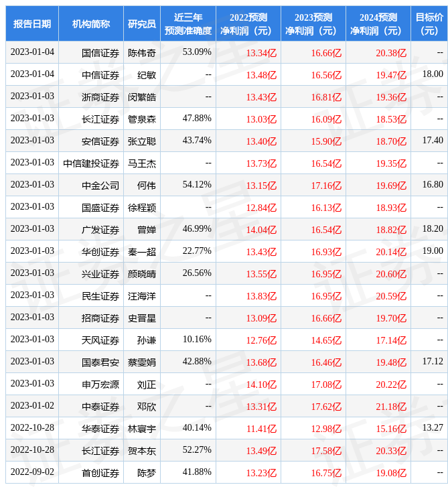Click target price 18.00
The width and height of the screenshot is (448, 489).
pyautogui.click(x=433, y=74)
